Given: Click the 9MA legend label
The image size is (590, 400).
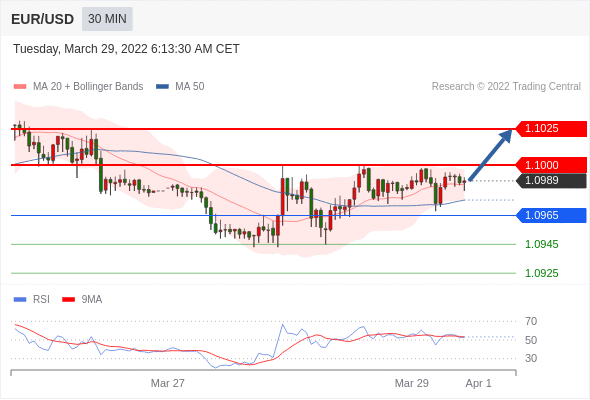Looking at the screenshot, I should coord(92,300).
